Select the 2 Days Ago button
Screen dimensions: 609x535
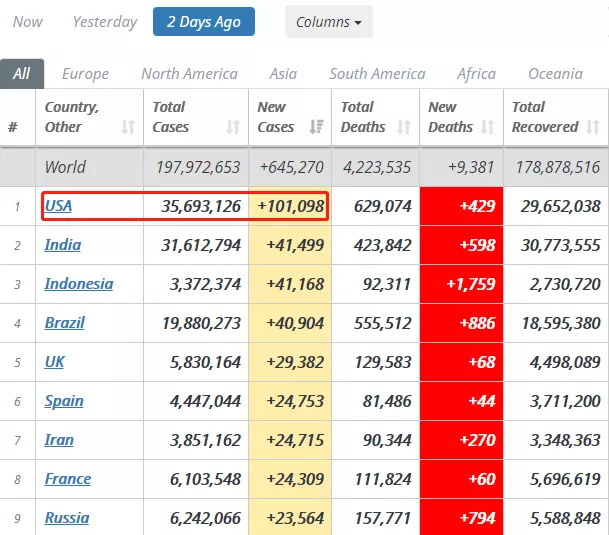pos(204,22)
